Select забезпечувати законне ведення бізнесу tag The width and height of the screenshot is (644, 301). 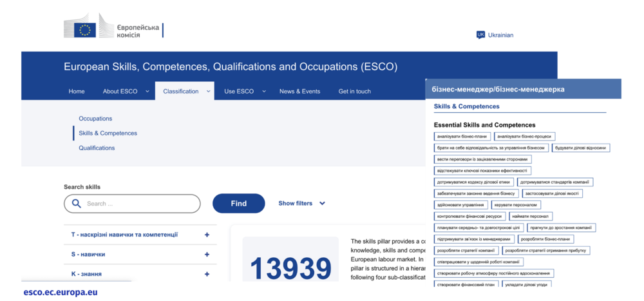[476, 193]
